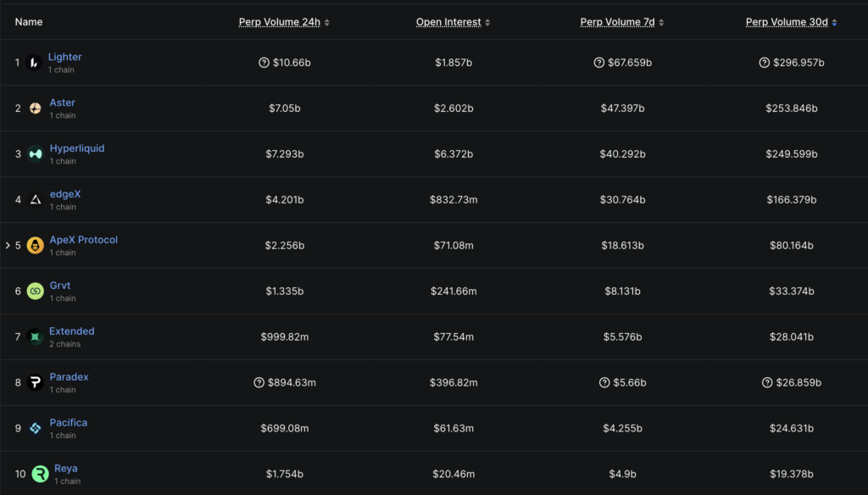Click the Grvt protocol logo

pyautogui.click(x=34, y=291)
